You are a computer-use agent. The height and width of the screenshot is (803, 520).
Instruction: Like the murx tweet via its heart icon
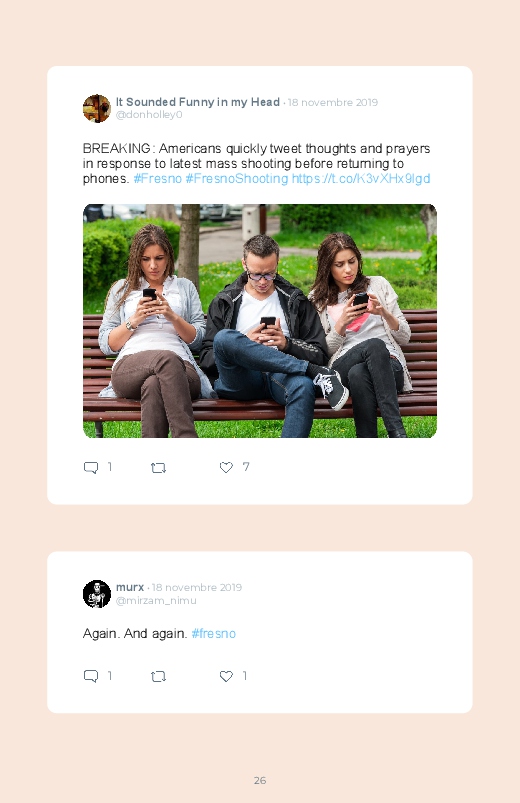(x=226, y=676)
